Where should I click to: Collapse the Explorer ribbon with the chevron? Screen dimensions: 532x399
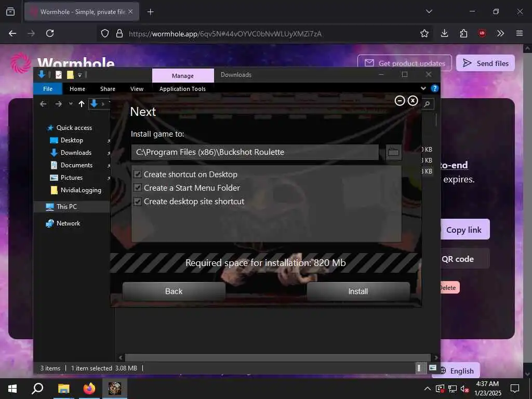click(x=423, y=88)
